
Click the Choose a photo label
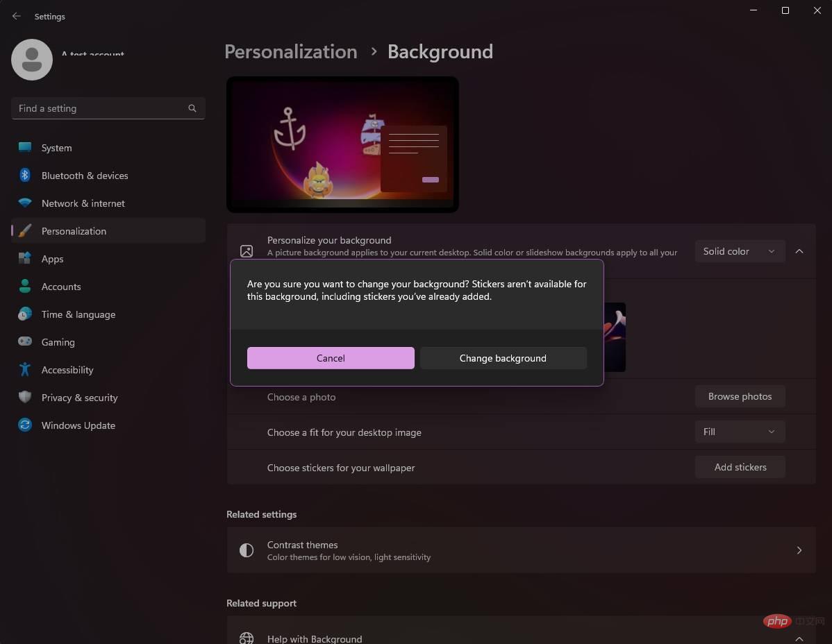click(301, 397)
